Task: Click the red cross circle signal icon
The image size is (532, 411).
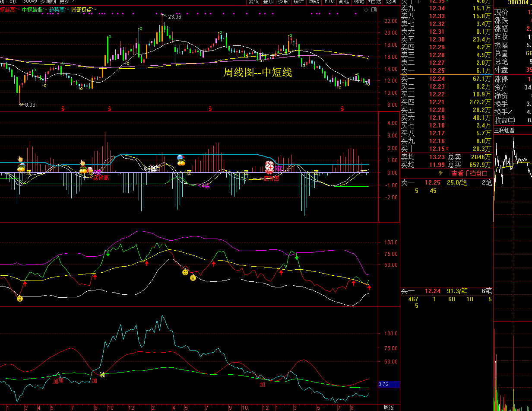Action: (270, 167)
